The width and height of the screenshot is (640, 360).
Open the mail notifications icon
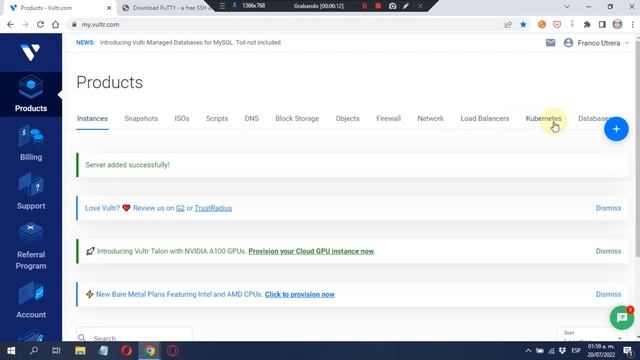[x=550, y=42]
